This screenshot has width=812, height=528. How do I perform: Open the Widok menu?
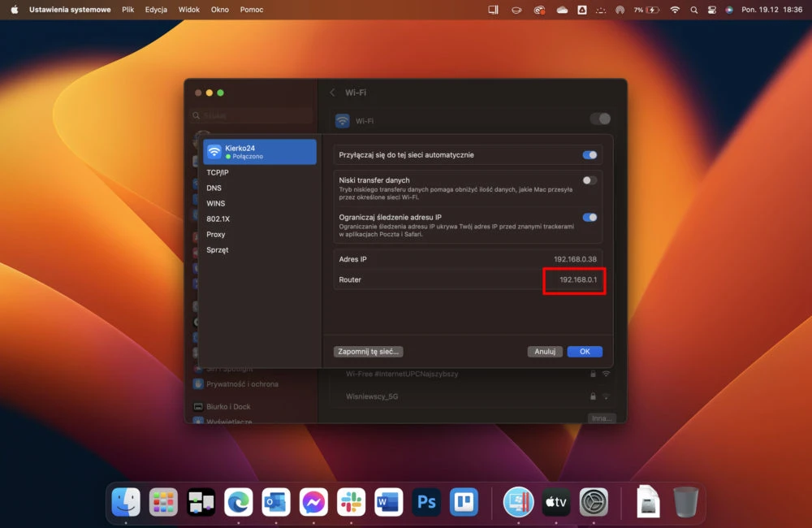click(x=189, y=9)
